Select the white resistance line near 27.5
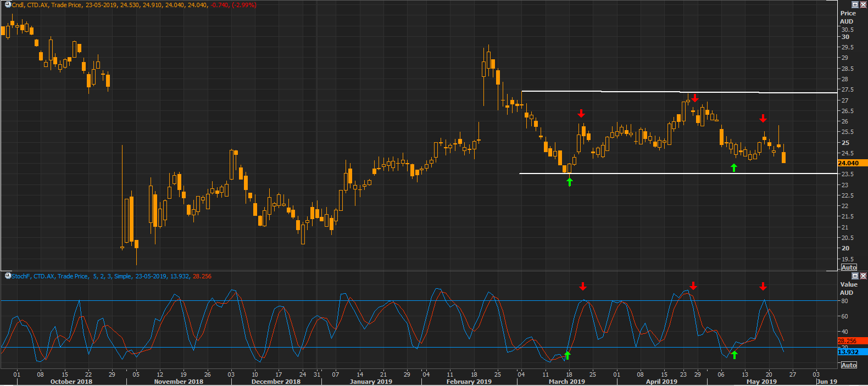Image resolution: width=868 pixels, height=386 pixels. 679,92
